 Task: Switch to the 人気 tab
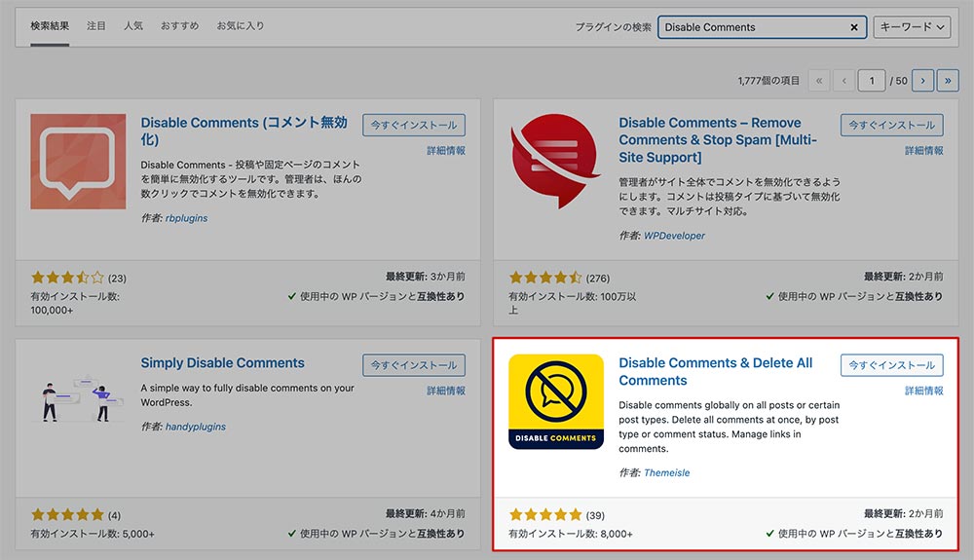click(x=133, y=25)
